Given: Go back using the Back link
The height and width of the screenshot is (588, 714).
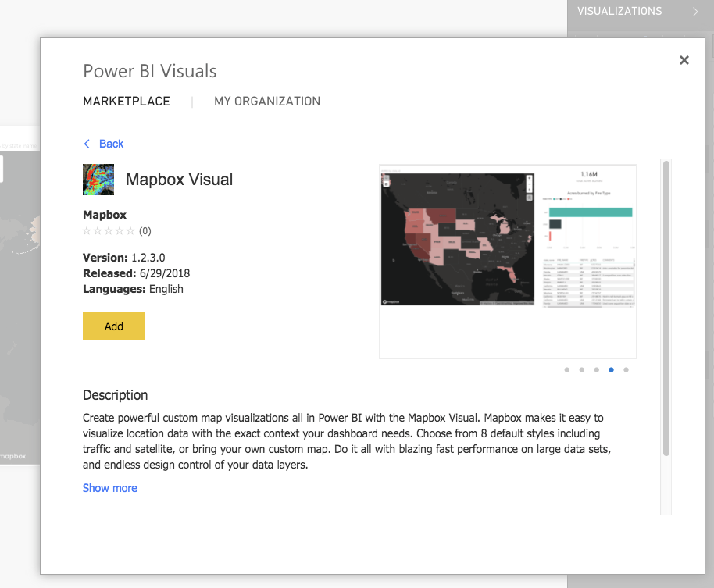Looking at the screenshot, I should [111, 144].
